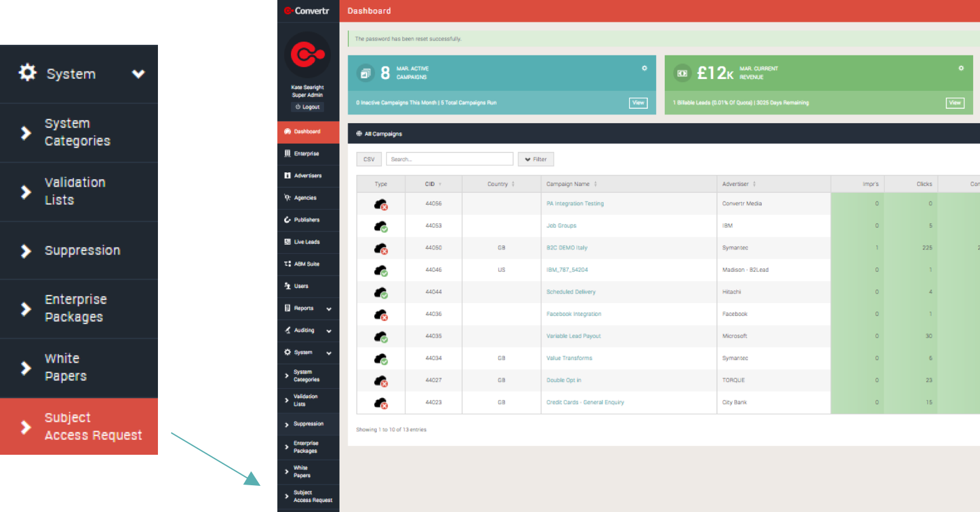Viewport: 980px width, 512px height.
Task: Open Publishers from the dashboard sidebar
Action: [308, 220]
